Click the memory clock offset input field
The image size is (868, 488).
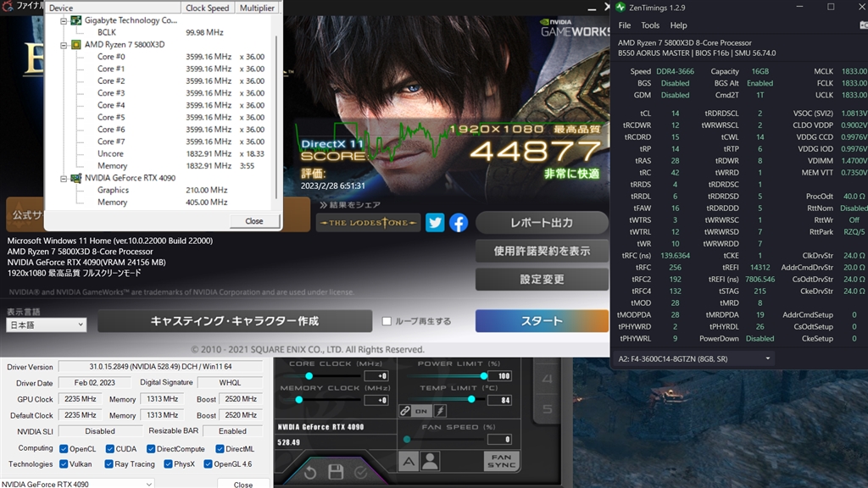[x=376, y=400]
